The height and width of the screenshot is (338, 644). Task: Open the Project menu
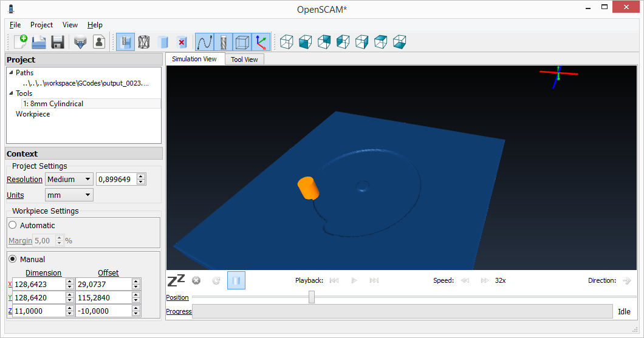coord(41,25)
